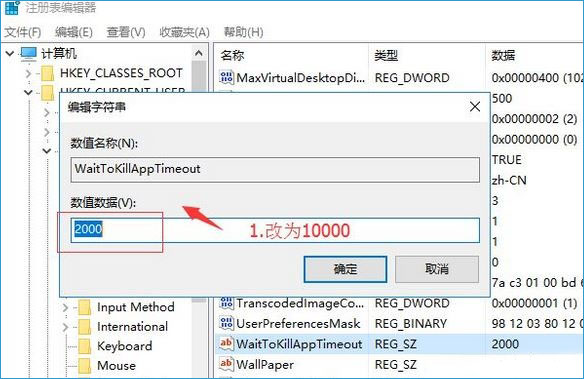Click the Mouse folder icon
Image resolution: width=584 pixels, height=379 pixels.
click(x=85, y=366)
